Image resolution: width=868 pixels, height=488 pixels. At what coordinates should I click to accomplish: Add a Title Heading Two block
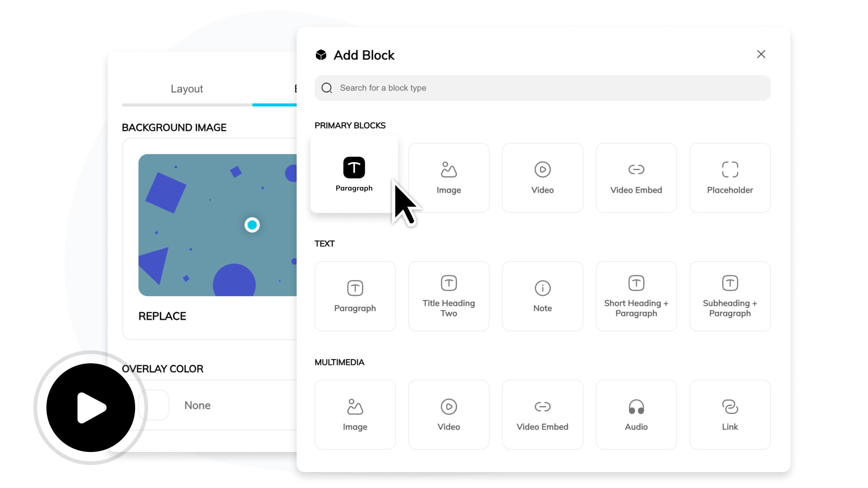tap(448, 296)
